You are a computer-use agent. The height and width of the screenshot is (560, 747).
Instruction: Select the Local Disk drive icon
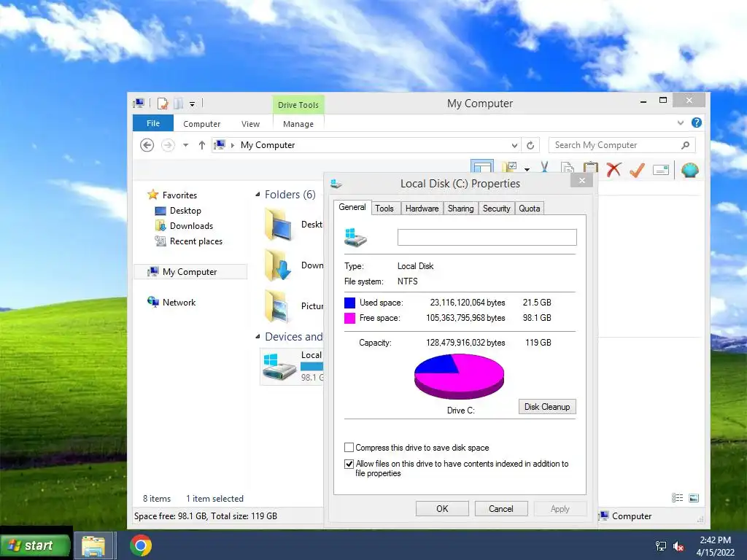[x=279, y=366]
